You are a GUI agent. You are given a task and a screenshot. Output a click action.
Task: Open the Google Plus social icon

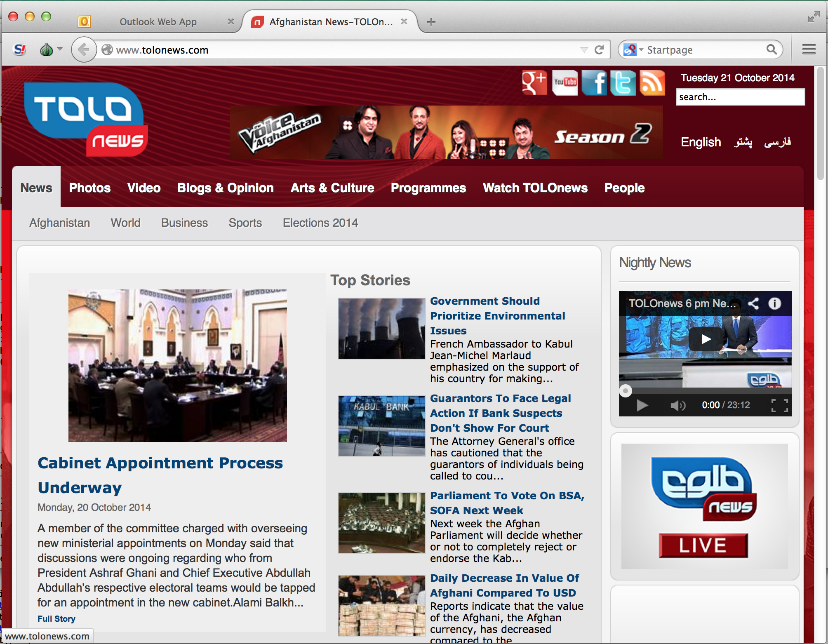(x=534, y=82)
